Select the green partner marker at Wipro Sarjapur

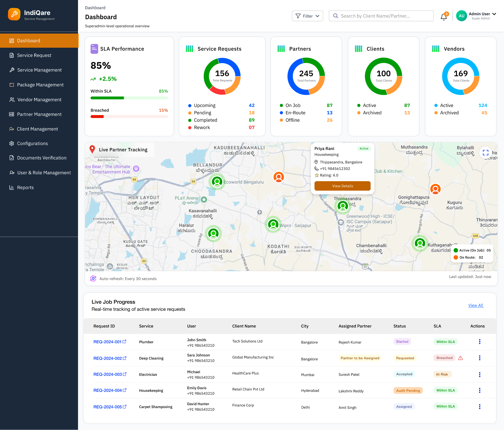point(273,224)
